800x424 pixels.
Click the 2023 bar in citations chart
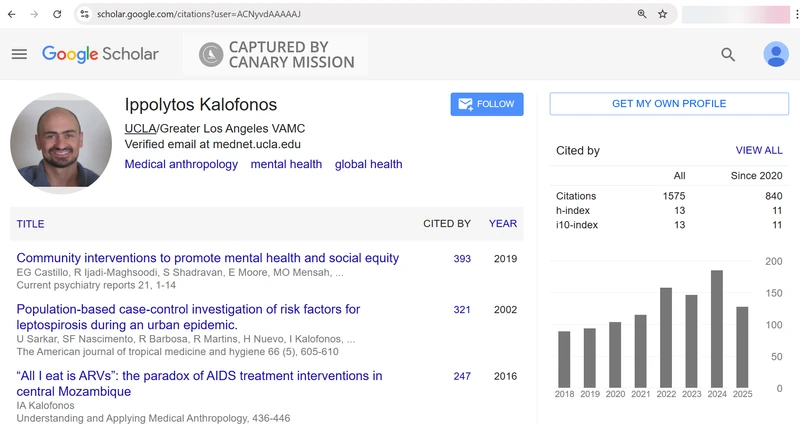[691, 341]
